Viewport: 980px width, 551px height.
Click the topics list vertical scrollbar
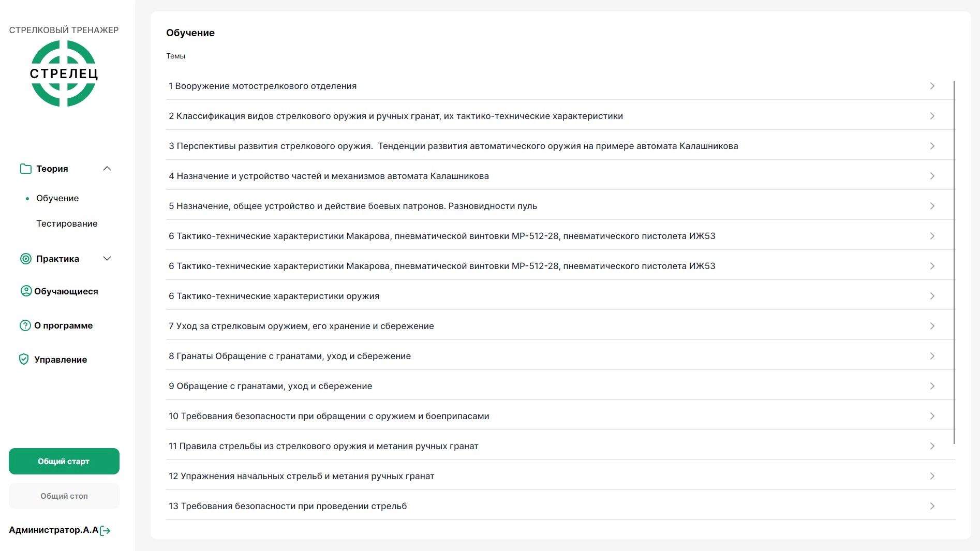954,262
